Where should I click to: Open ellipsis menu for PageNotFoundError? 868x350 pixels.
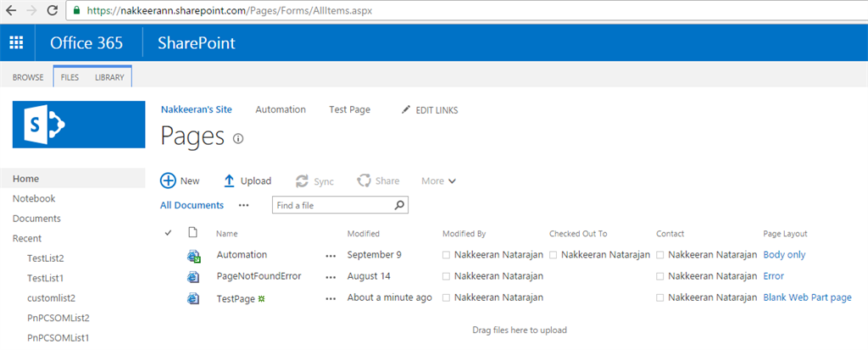331,277
